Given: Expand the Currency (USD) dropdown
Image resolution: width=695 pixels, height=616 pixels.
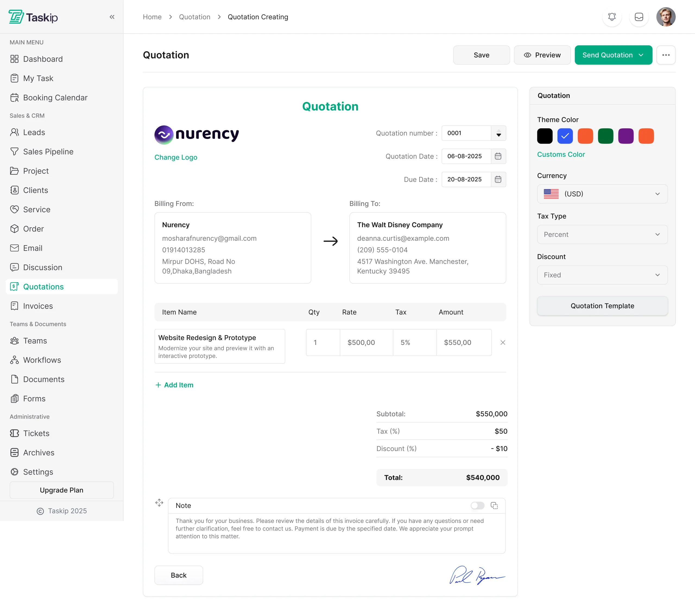Looking at the screenshot, I should (602, 194).
